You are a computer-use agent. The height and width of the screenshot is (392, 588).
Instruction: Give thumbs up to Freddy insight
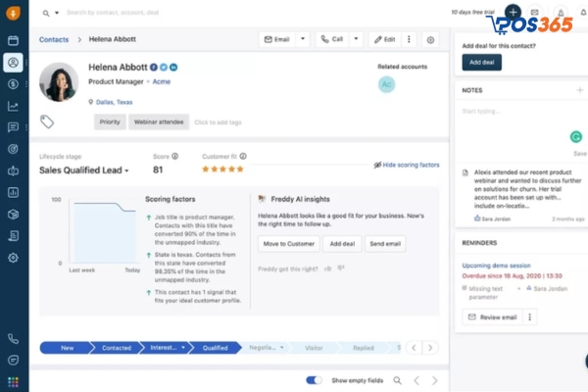(x=327, y=267)
